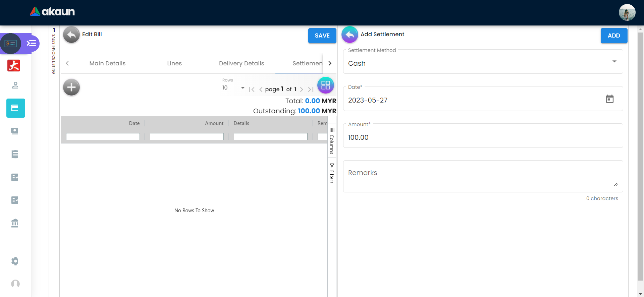
Task: Expand the sidebar menu toggle icon
Action: click(x=32, y=44)
